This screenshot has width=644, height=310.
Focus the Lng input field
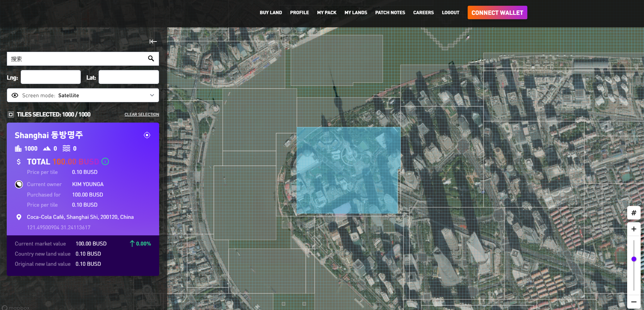pos(51,77)
